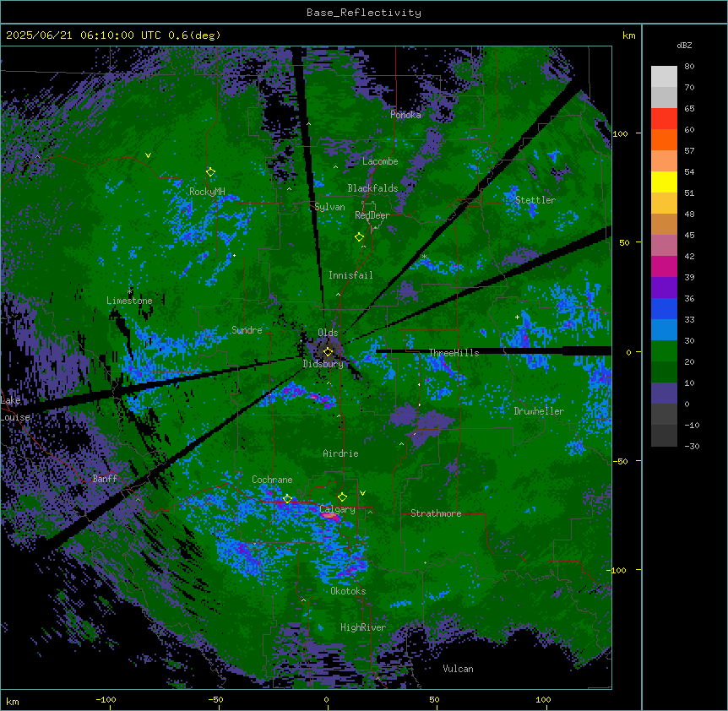The width and height of the screenshot is (728, 711).
Task: Select the orange 60–57 dBZ legend swatch
Action: (x=664, y=139)
